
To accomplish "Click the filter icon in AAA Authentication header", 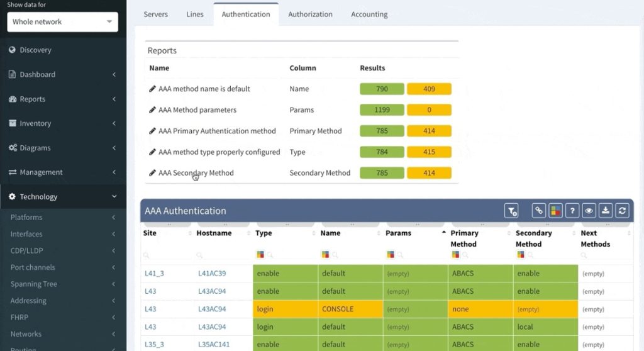I will tap(511, 211).
